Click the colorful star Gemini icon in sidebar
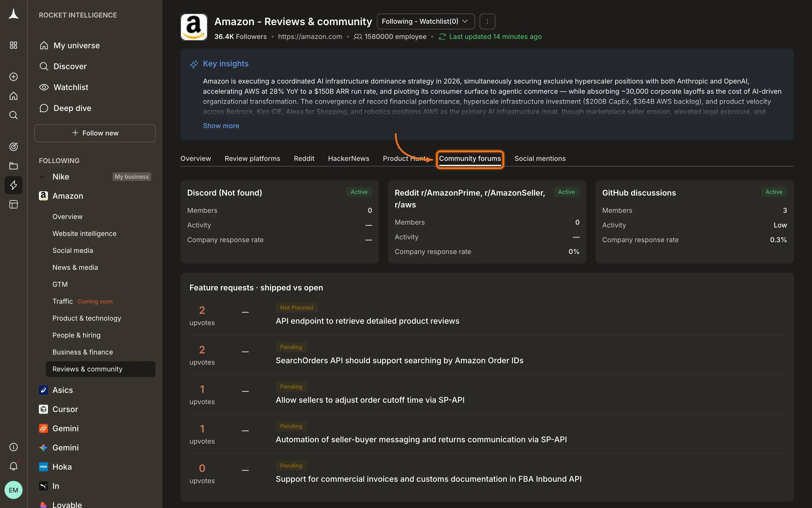 click(43, 448)
